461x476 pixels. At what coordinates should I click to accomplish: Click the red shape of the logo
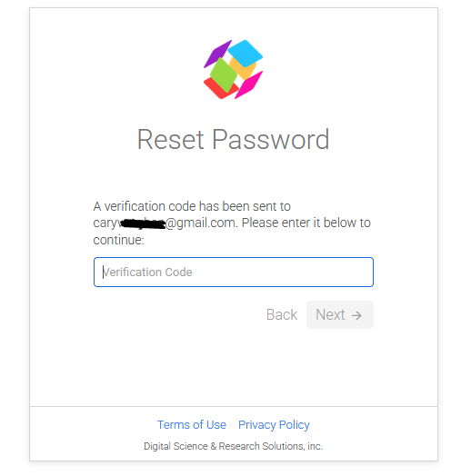[x=221, y=89]
